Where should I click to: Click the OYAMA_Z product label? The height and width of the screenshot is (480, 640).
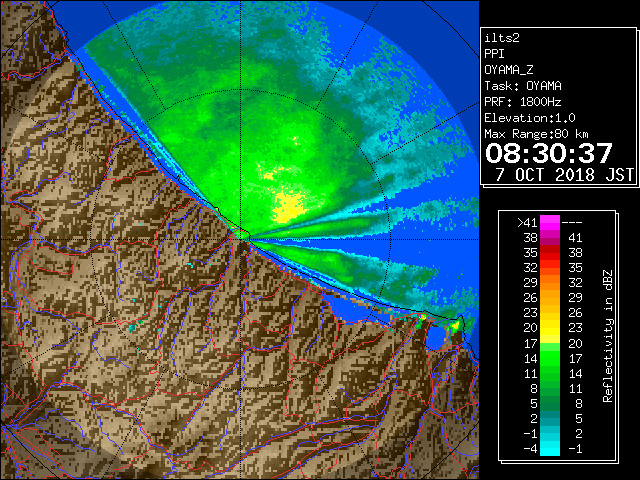pos(509,70)
